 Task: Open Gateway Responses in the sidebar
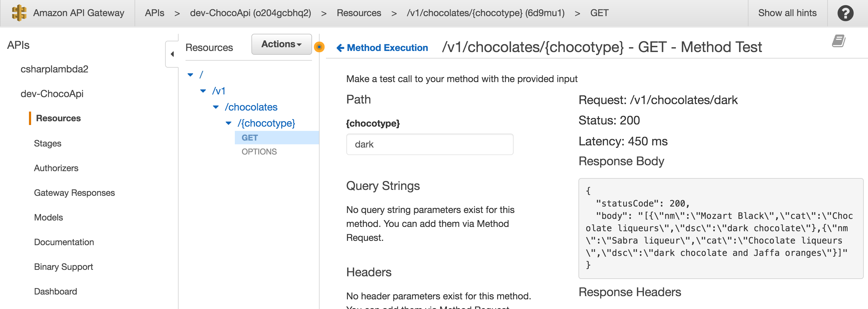74,193
